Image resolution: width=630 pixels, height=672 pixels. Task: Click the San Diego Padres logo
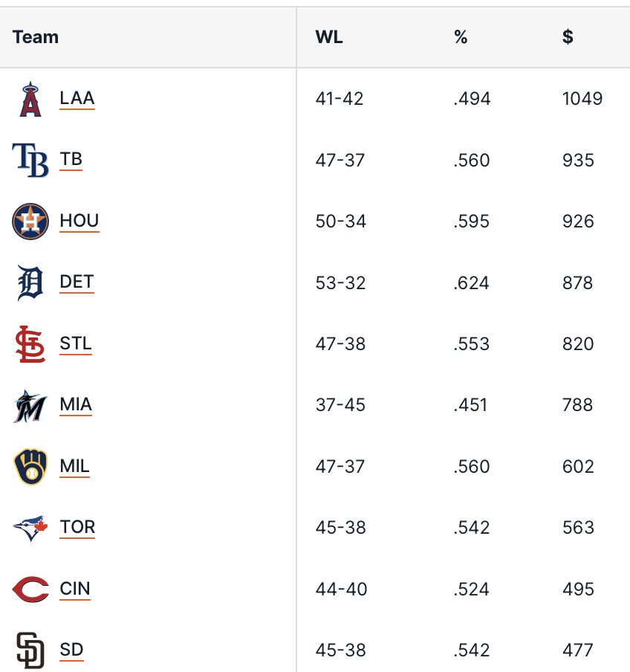30,650
